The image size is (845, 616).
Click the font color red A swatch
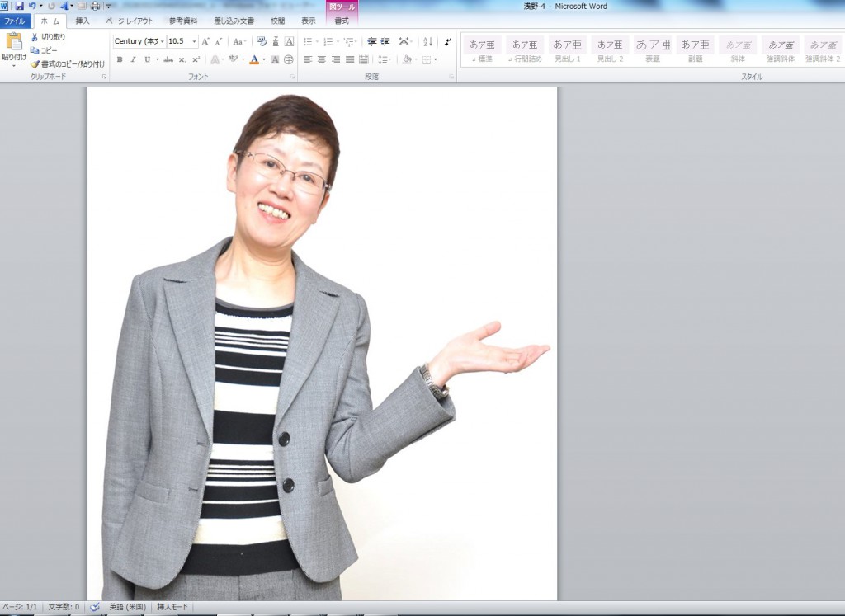[253, 59]
